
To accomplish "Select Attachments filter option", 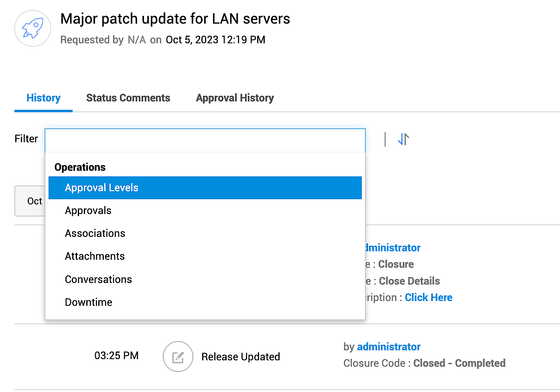I will (205, 256).
